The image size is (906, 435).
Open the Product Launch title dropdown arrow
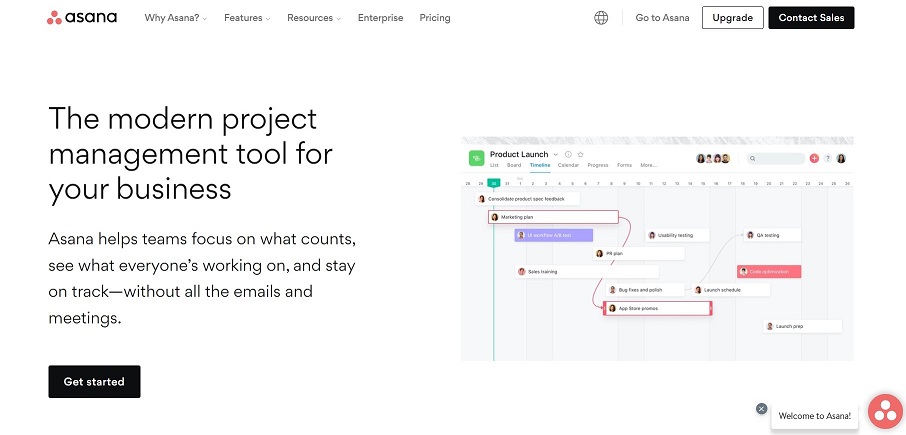[x=556, y=154]
